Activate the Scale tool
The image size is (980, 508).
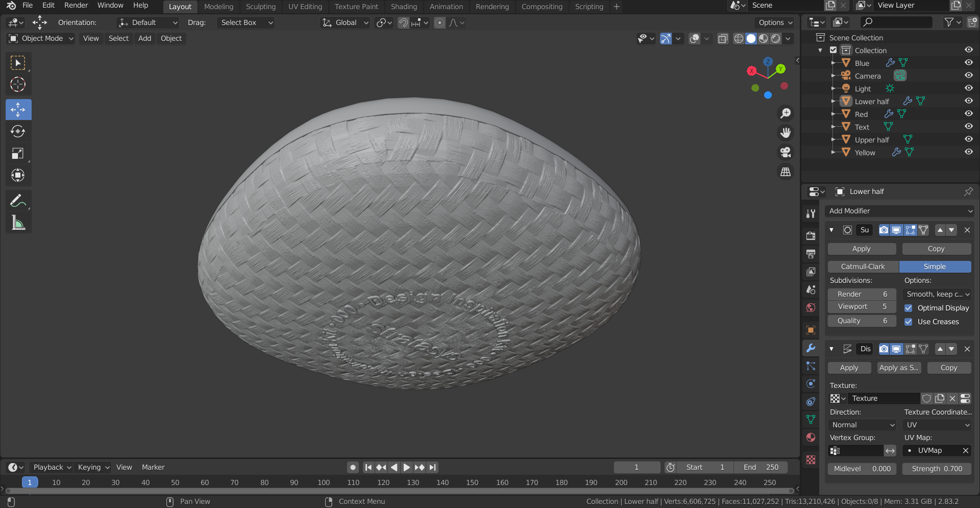pyautogui.click(x=18, y=153)
